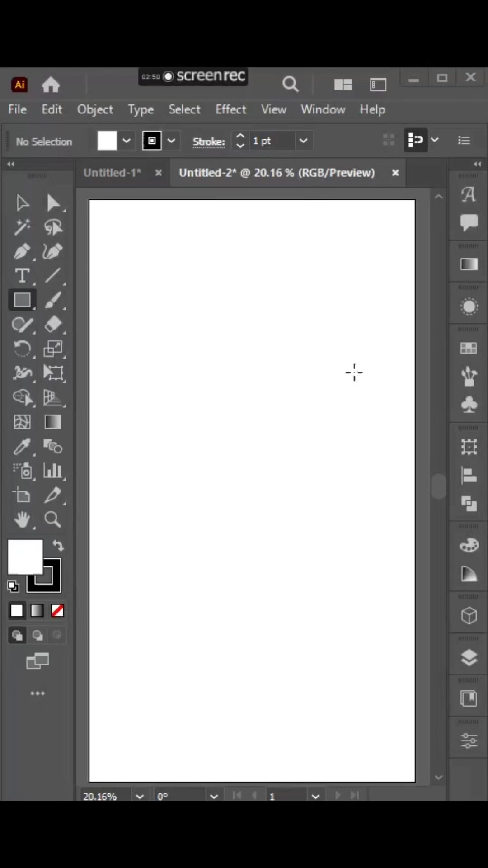The image size is (488, 868).
Task: Select the Hand tool
Action: click(22, 520)
